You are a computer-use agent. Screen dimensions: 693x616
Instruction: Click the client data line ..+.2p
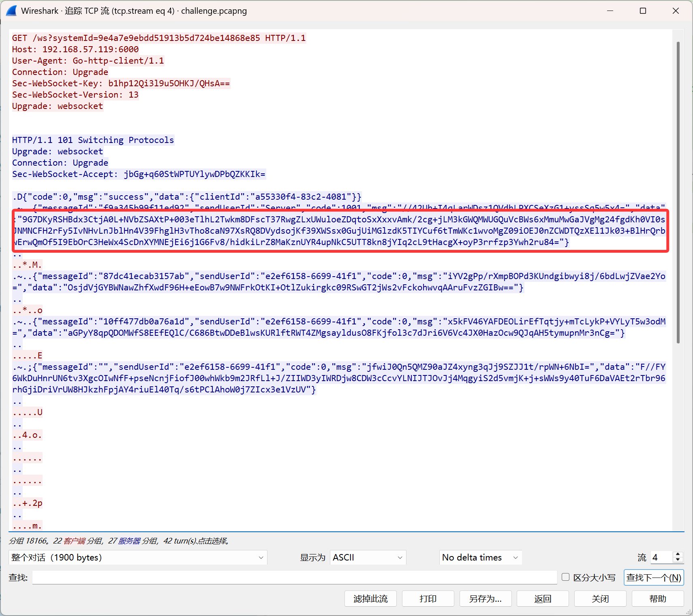27,503
